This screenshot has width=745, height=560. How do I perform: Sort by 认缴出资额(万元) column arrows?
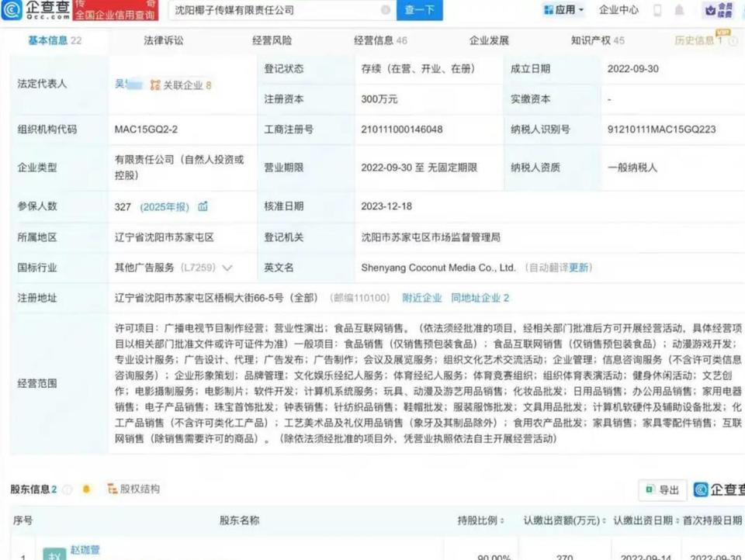tap(604, 520)
